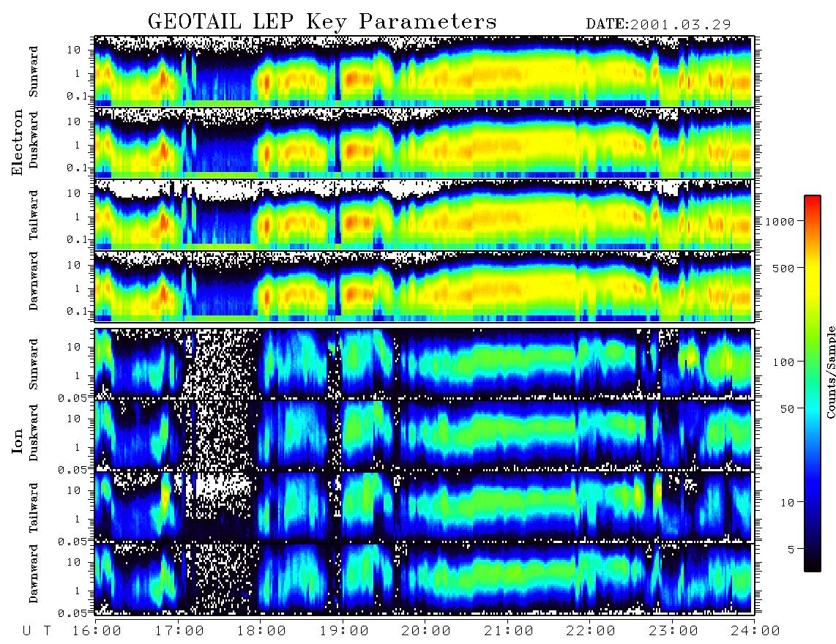This screenshot has width=836, height=644.
Task: Click the 0.05 tick of Ion Sunward axis
Action: point(72,398)
